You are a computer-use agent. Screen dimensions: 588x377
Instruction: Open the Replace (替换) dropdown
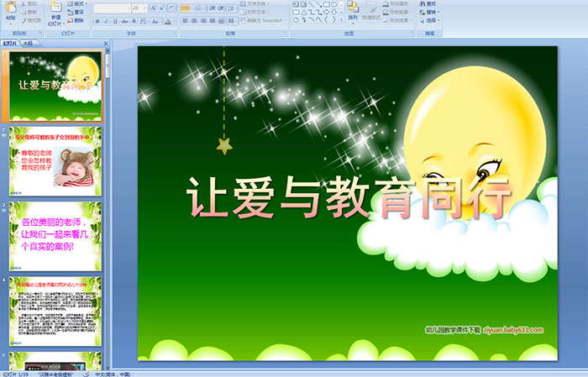430,12
